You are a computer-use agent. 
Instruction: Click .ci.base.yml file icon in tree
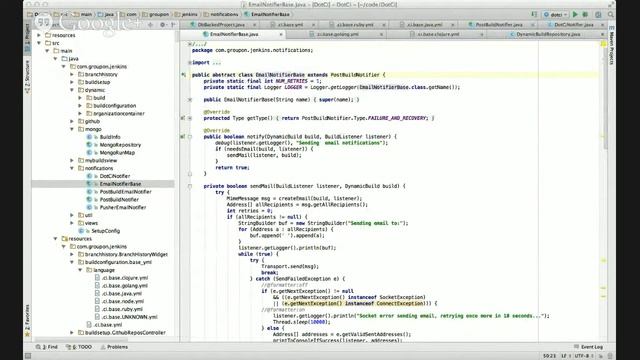coord(89,325)
